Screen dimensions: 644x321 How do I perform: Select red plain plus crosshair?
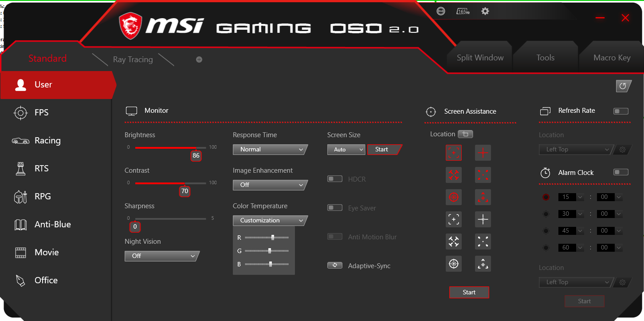pos(483,153)
